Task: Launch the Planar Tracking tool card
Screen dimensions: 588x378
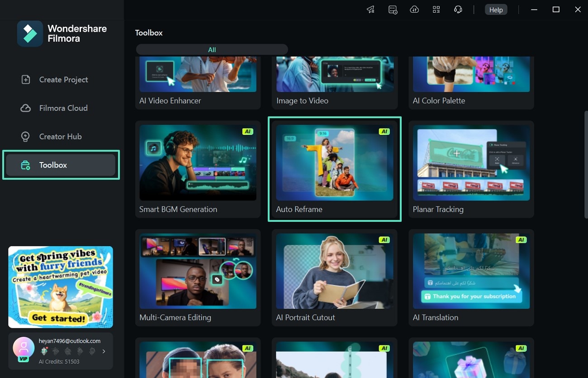Action: [471, 169]
